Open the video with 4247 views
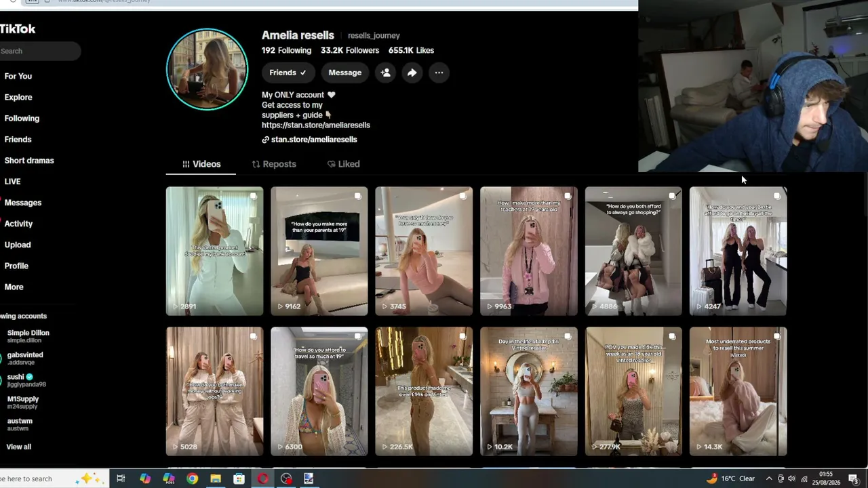The width and height of the screenshot is (868, 488). click(738, 251)
